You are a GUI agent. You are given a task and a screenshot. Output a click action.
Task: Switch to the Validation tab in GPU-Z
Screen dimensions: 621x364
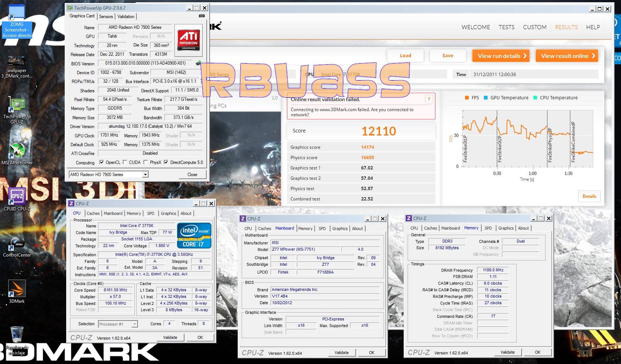pyautogui.click(x=126, y=17)
